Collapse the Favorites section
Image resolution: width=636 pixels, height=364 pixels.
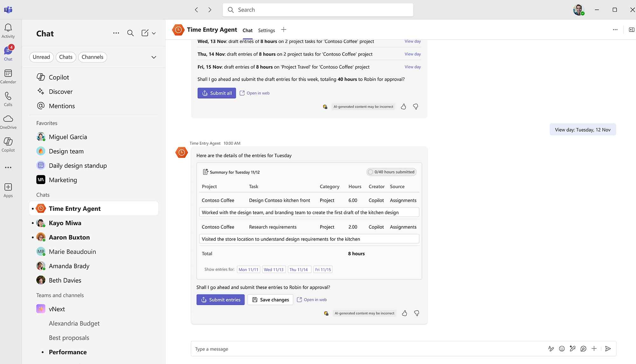[47, 123]
